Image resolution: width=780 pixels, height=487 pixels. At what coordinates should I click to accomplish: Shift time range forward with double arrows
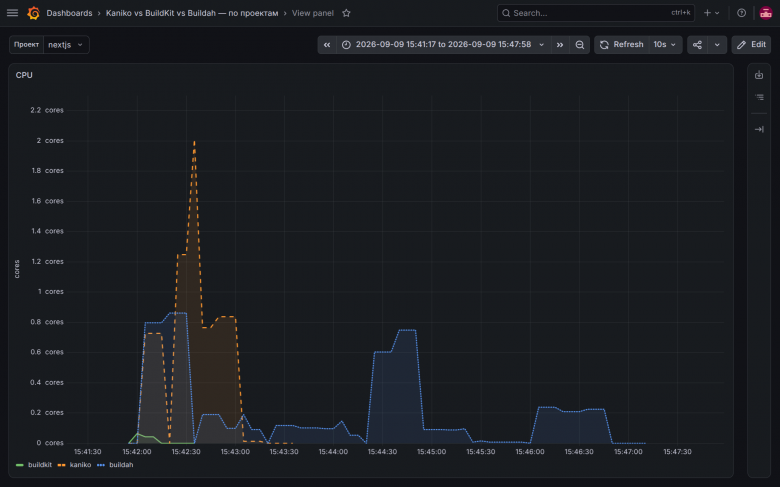pos(560,45)
